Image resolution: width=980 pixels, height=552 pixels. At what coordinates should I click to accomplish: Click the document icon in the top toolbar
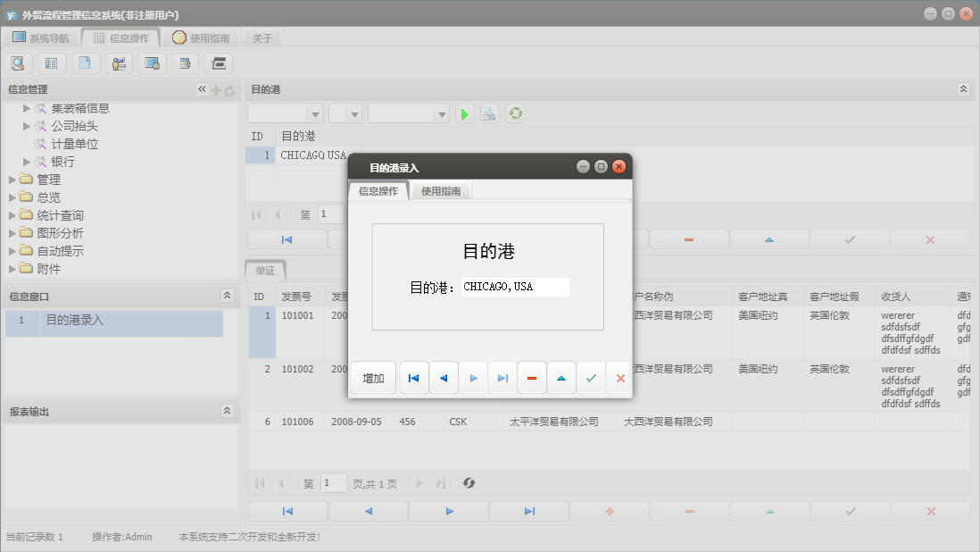(x=85, y=63)
